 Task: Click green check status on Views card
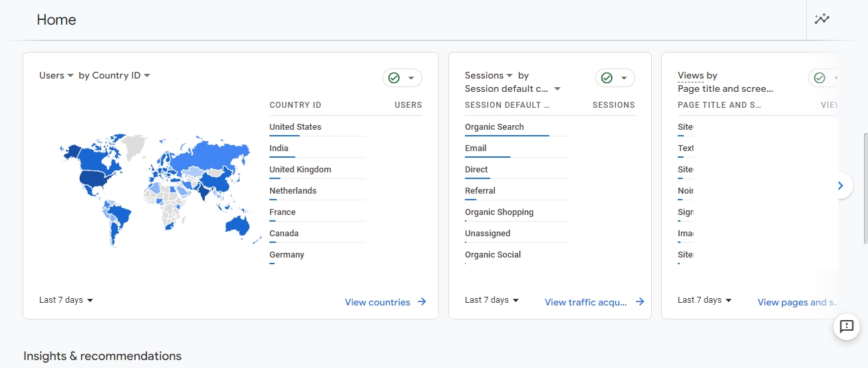(x=821, y=78)
